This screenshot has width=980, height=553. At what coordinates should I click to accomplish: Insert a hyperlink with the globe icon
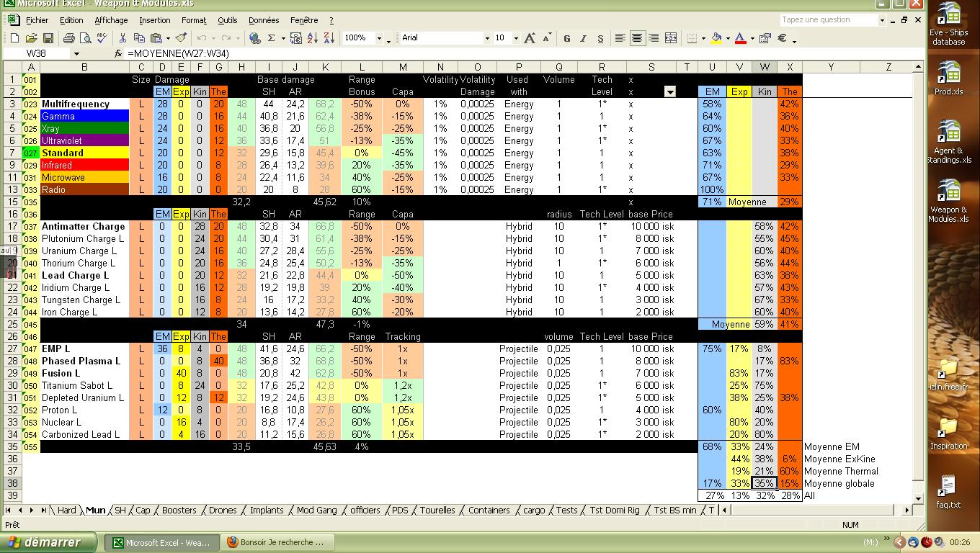[254, 38]
